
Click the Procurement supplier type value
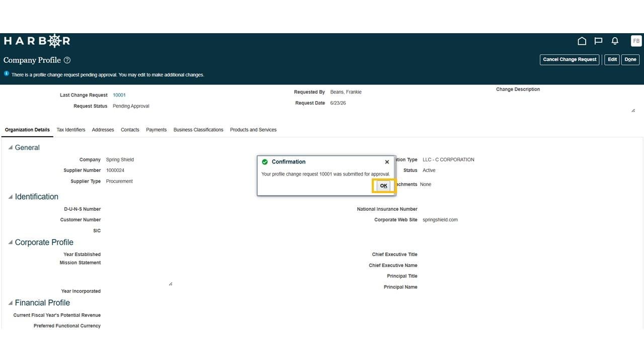(x=119, y=182)
